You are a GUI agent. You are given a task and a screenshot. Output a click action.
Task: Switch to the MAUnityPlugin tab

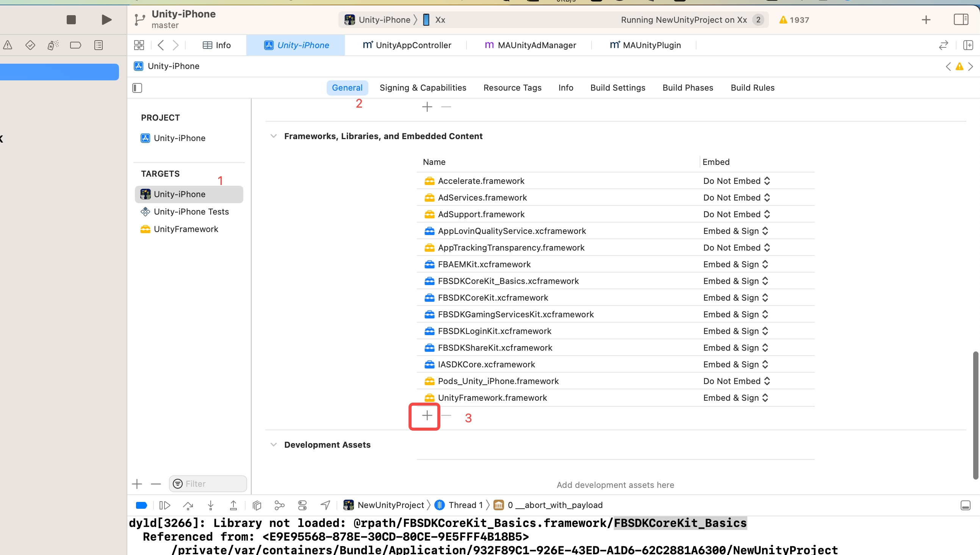tap(645, 45)
